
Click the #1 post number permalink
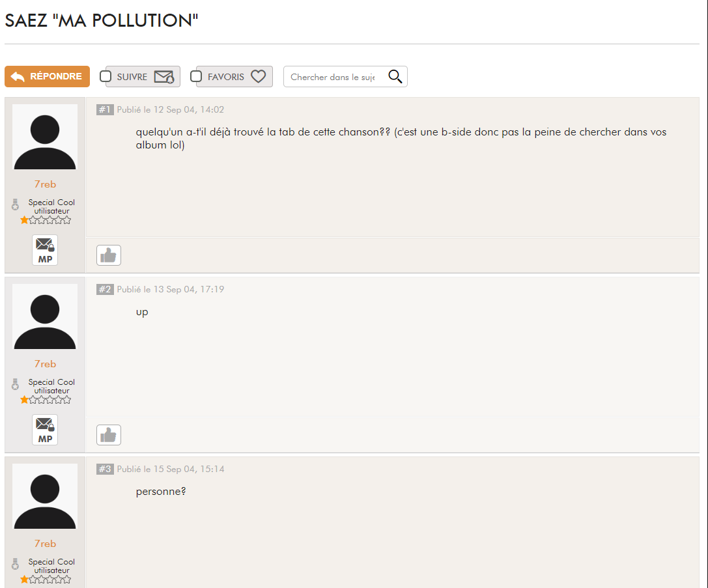105,109
